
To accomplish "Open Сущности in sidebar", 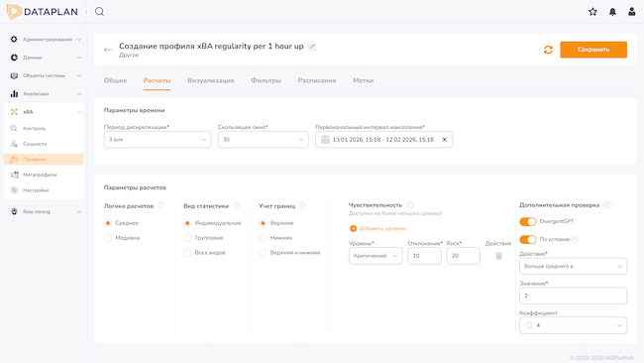I will coord(44,144).
